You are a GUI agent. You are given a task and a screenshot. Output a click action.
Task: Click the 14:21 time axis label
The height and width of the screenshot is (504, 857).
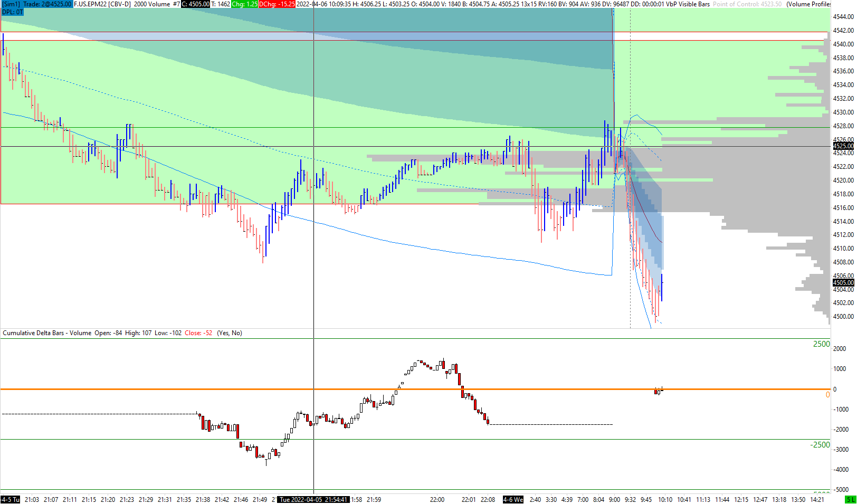(x=817, y=500)
